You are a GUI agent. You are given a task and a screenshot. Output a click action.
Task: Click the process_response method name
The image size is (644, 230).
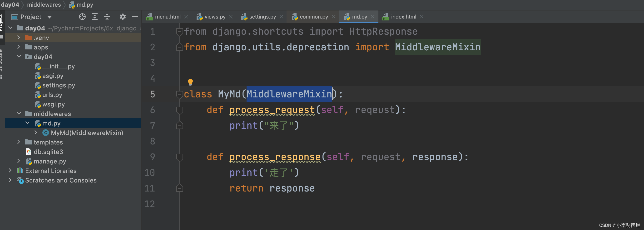coord(275,157)
